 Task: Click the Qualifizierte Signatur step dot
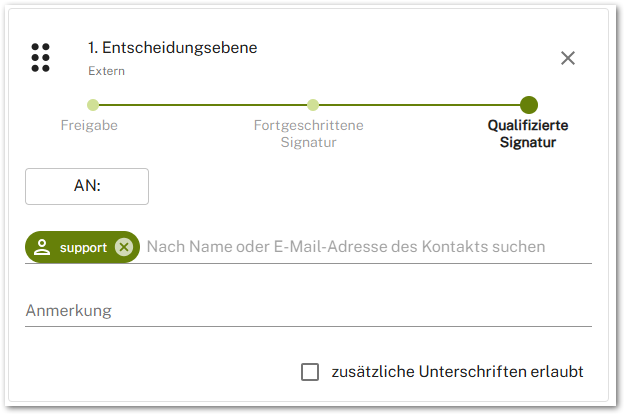529,104
